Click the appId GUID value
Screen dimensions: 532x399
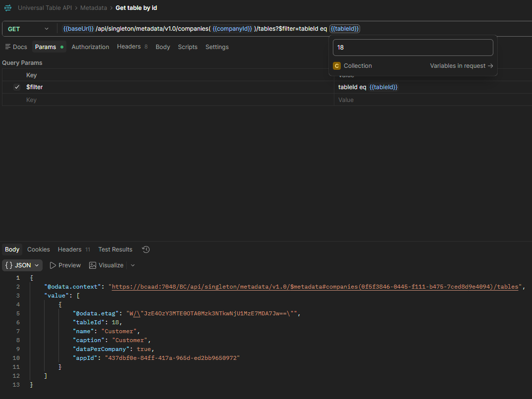(x=172, y=358)
